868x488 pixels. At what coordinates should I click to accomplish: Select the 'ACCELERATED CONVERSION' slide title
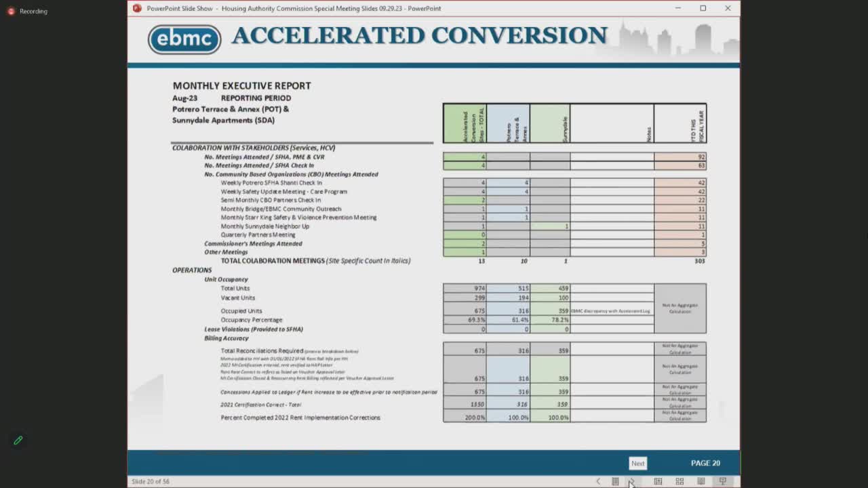click(x=419, y=35)
